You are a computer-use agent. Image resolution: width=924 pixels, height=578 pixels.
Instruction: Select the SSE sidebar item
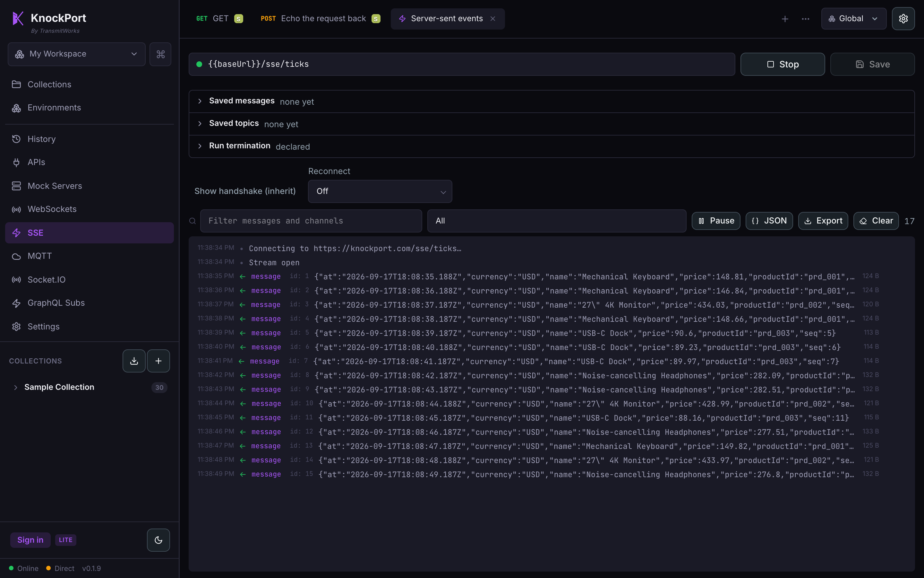point(89,233)
